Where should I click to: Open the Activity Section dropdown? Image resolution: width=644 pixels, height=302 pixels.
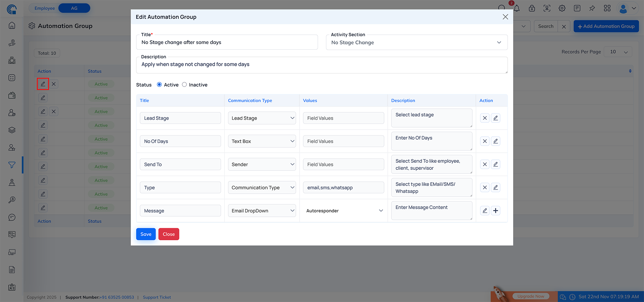tap(416, 43)
